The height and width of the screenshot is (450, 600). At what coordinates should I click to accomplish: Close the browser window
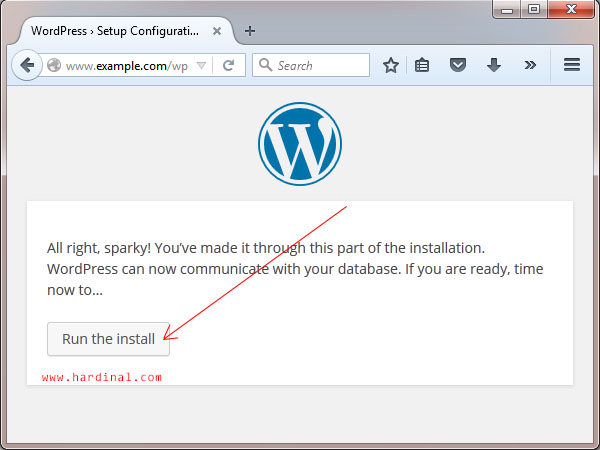[571, 9]
